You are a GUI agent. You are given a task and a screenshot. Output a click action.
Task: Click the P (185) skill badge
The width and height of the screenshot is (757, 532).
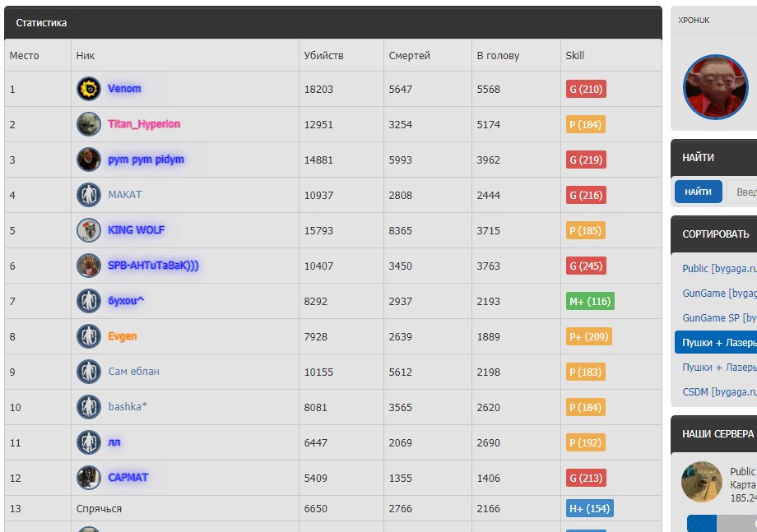click(586, 230)
